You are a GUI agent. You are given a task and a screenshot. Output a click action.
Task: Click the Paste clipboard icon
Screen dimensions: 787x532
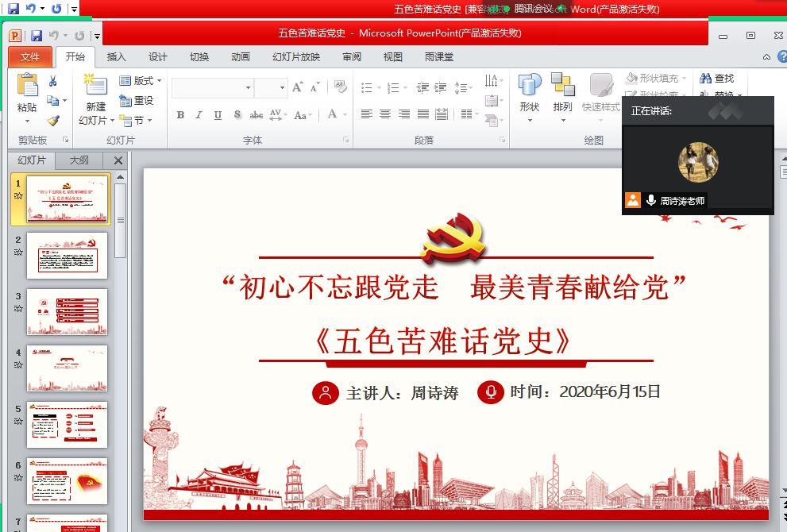coord(27,86)
